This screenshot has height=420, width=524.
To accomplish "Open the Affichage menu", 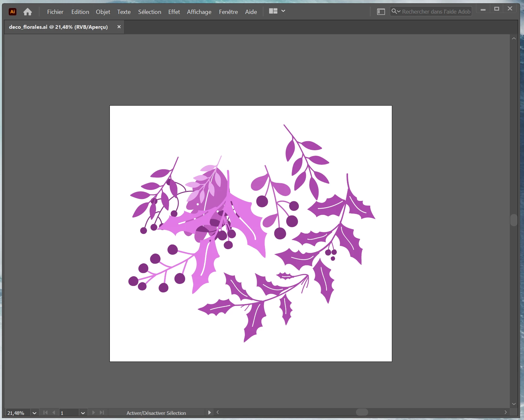I will click(199, 12).
